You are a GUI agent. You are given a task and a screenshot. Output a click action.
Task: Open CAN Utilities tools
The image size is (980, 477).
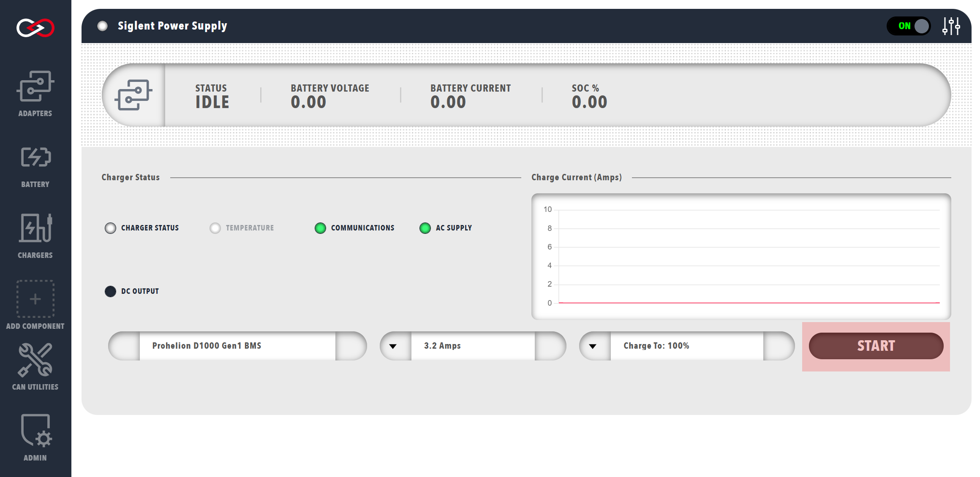tap(35, 366)
